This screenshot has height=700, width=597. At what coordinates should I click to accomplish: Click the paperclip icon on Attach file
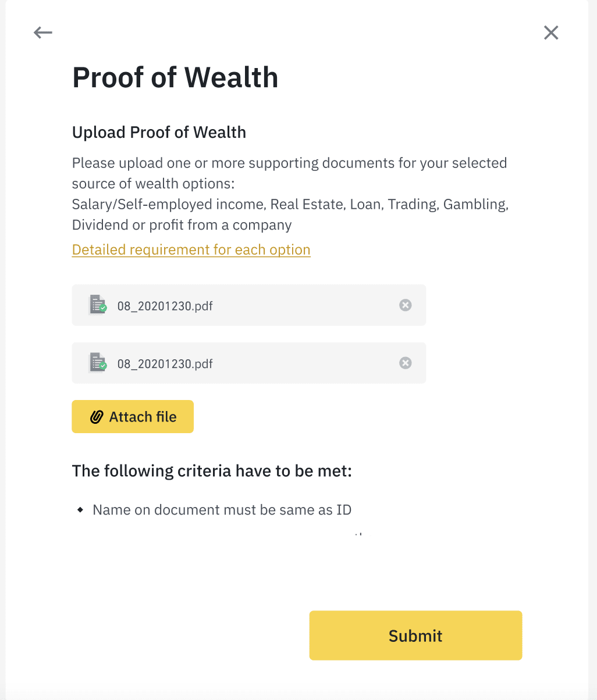(97, 417)
